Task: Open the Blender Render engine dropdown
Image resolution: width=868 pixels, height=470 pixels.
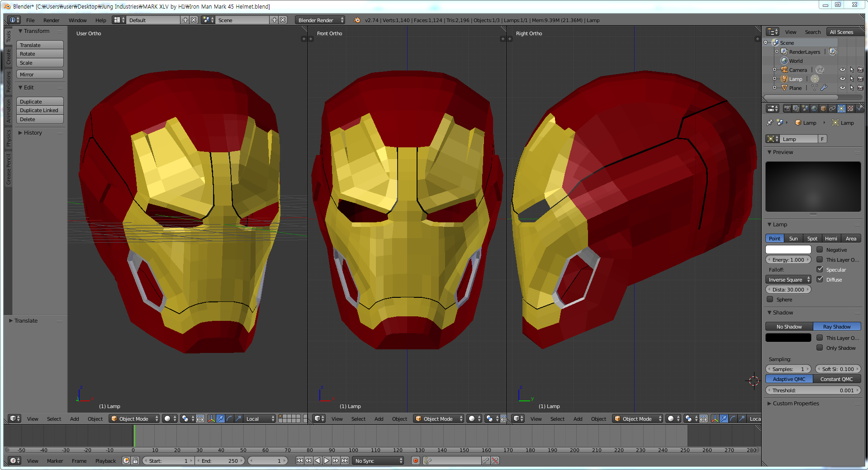Action: pyautogui.click(x=320, y=20)
